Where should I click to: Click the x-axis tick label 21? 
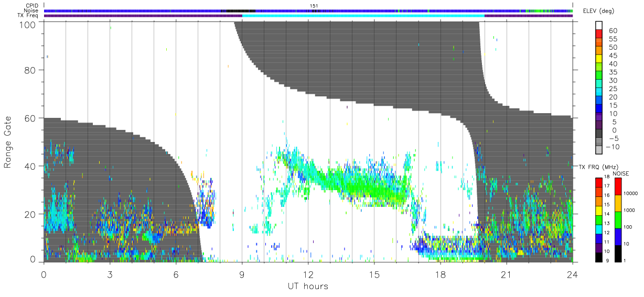(x=506, y=274)
